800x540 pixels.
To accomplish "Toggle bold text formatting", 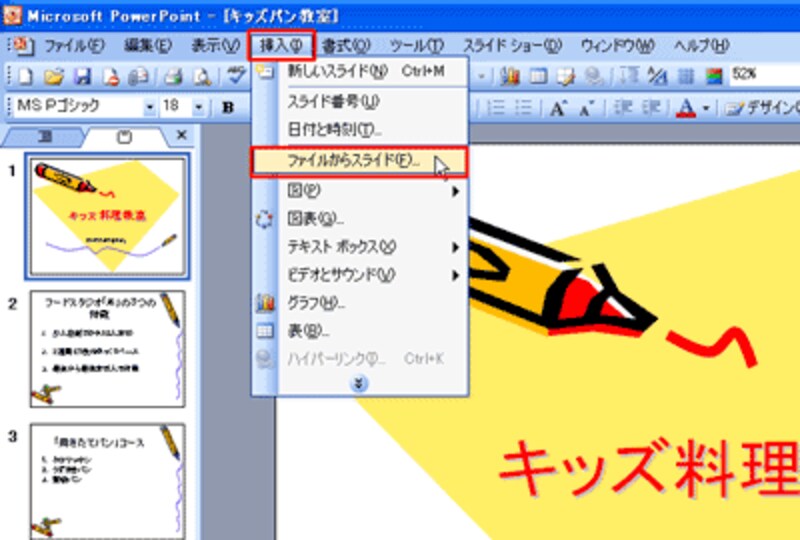I will coord(228,107).
